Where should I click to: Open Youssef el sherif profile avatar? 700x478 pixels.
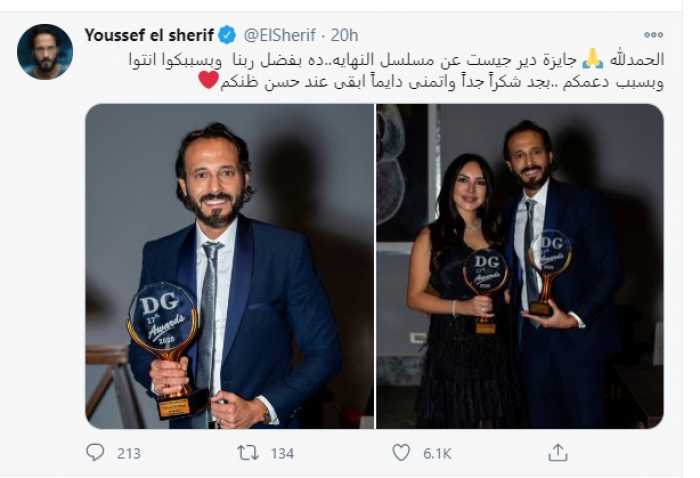click(x=45, y=52)
